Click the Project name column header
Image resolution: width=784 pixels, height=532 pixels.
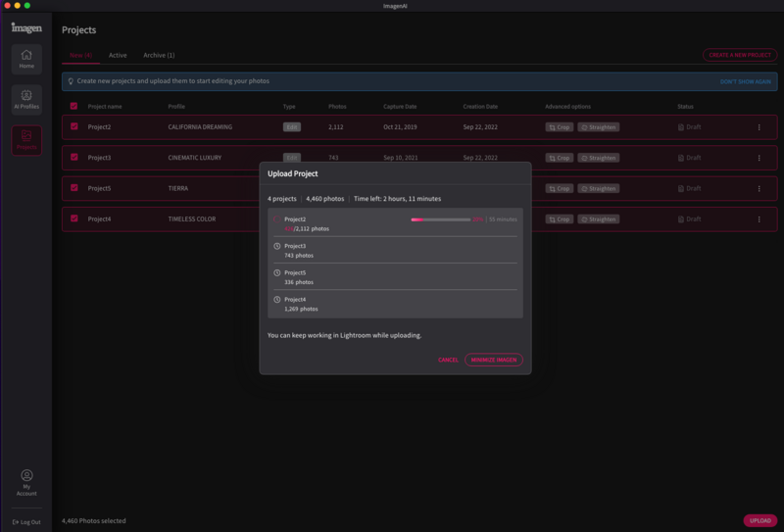pyautogui.click(x=105, y=107)
